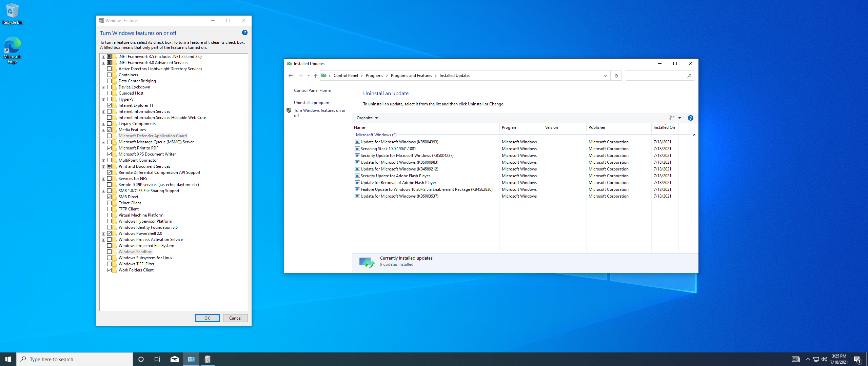The width and height of the screenshot is (868, 366).
Task: Sort by the Name column header
Action: 426,127
